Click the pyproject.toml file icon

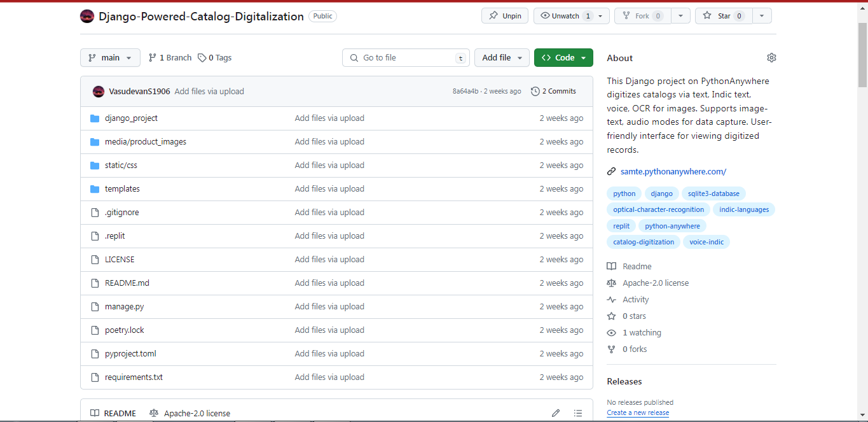(95, 354)
